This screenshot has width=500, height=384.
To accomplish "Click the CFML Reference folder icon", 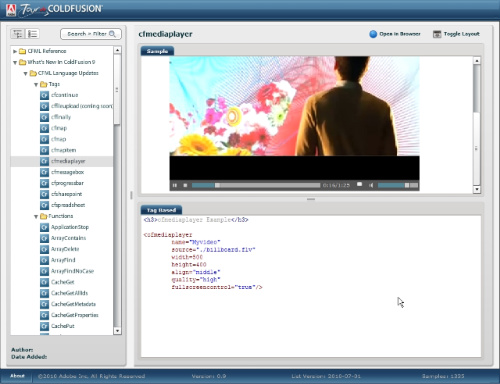I will [23, 51].
